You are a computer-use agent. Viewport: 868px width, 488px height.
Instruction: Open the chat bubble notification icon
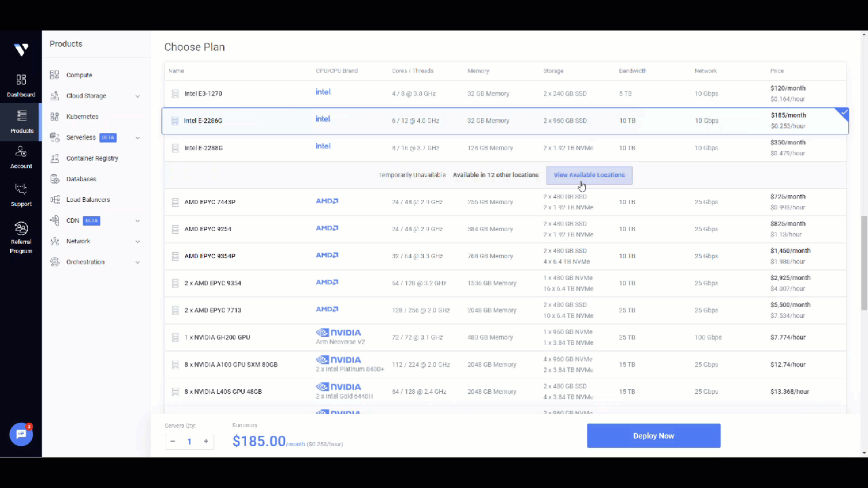(x=21, y=434)
